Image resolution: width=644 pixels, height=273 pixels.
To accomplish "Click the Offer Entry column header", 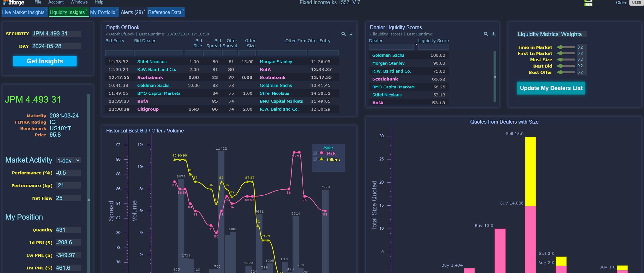I will pos(319,41).
